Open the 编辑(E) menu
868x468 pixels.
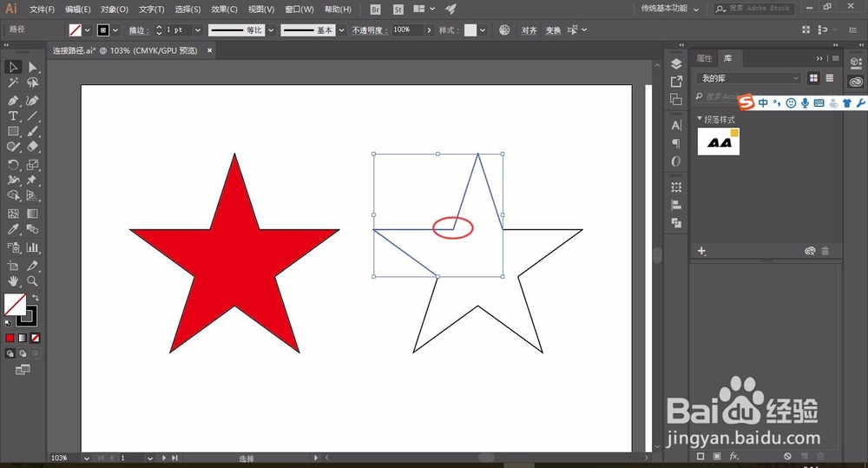[78, 10]
